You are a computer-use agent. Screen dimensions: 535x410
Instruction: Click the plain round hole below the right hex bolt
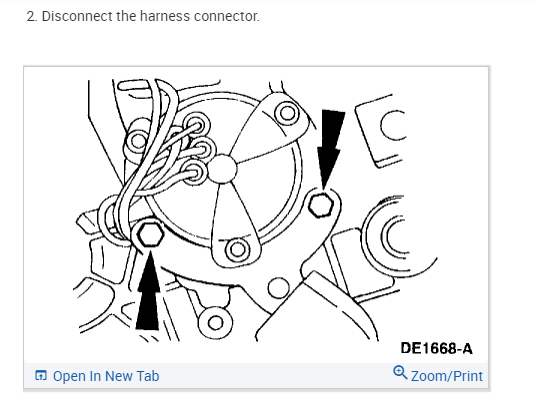[x=279, y=288]
